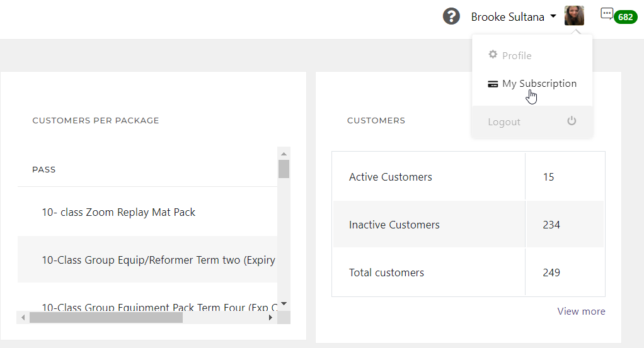Select the 10- class Zoom Replay Mat Pack row
The height and width of the screenshot is (348, 644).
tap(118, 212)
